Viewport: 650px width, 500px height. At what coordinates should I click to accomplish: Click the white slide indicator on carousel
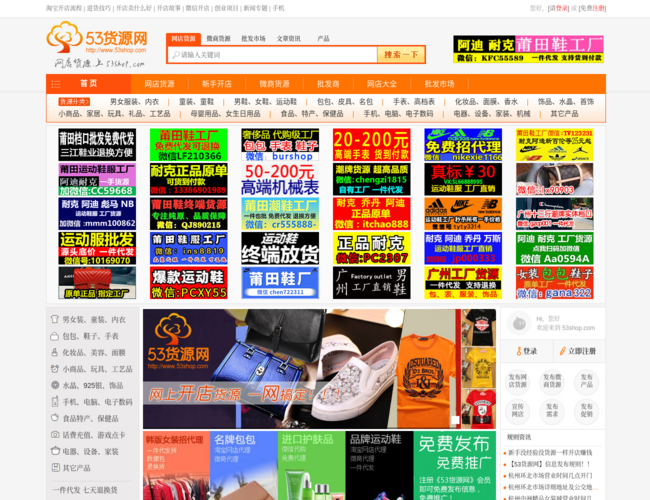pyautogui.click(x=455, y=420)
